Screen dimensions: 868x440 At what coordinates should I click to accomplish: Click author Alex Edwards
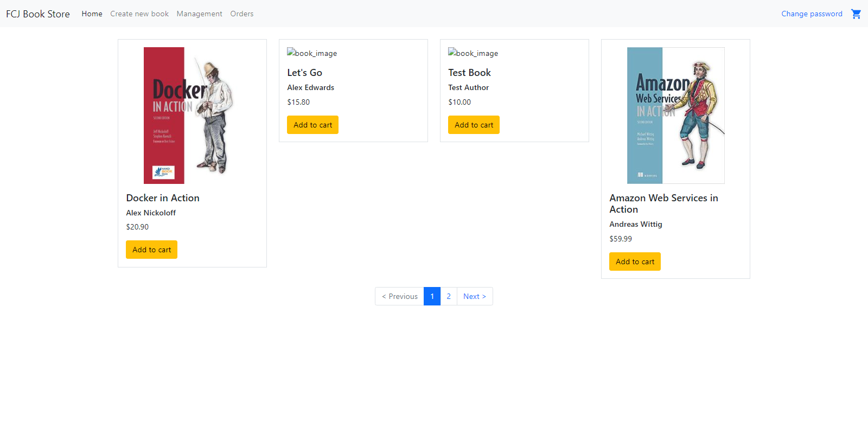pos(310,87)
